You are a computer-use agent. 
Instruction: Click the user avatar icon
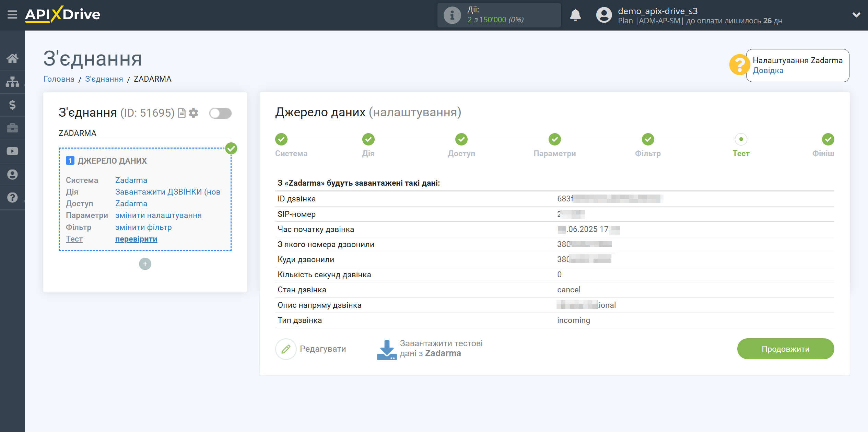point(604,15)
